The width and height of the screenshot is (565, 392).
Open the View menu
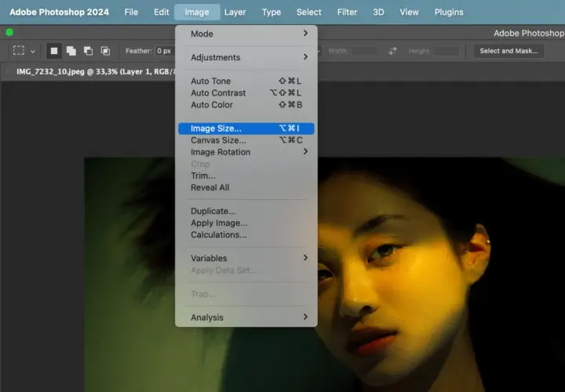[x=409, y=13]
